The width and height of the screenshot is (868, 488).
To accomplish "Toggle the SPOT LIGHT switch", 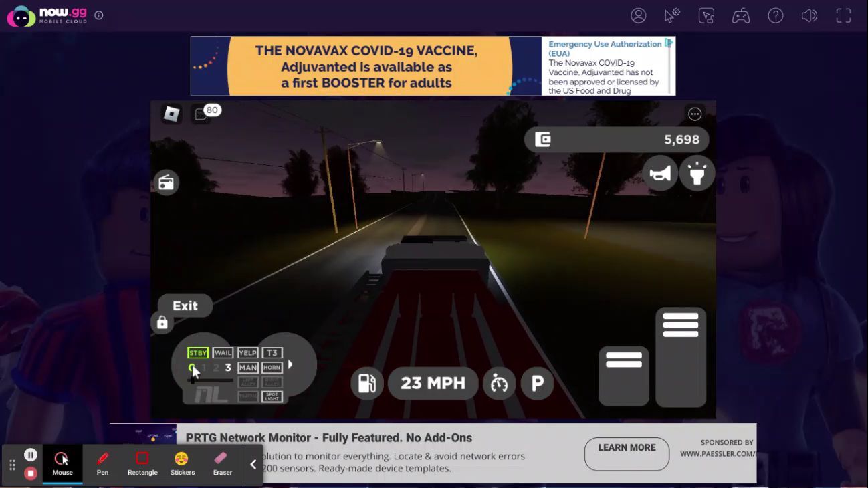I will pyautogui.click(x=272, y=396).
